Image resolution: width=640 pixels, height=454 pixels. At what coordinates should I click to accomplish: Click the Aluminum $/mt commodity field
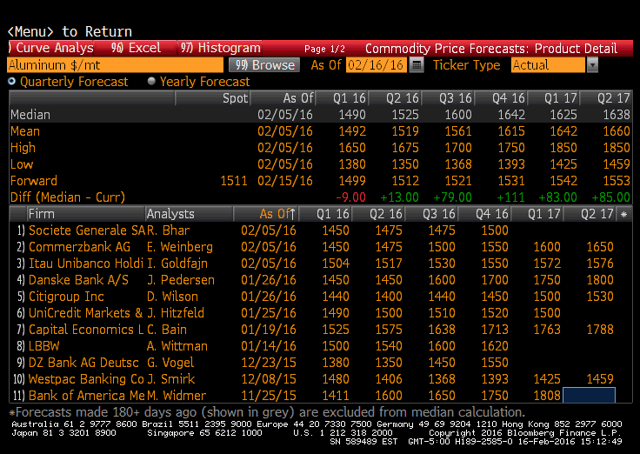[115, 65]
